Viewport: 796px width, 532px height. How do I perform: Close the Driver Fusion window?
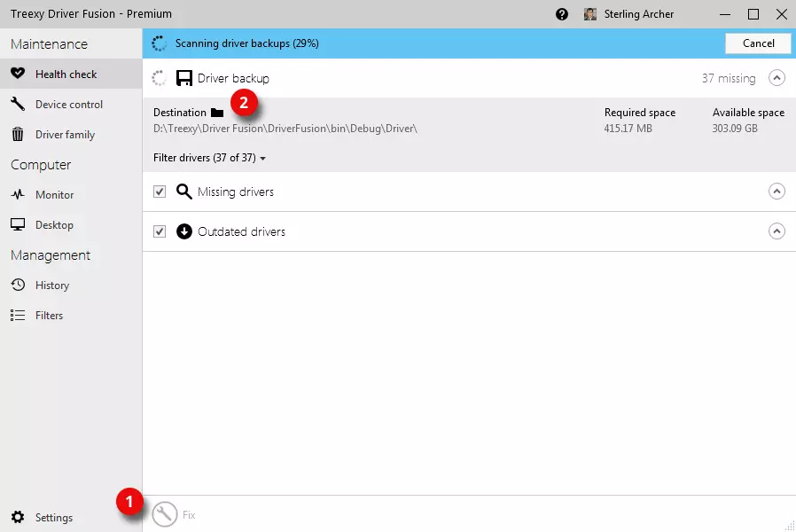pyautogui.click(x=782, y=14)
